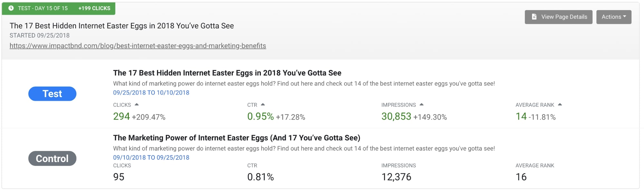644x194 pixels.
Task: Open View Page Details
Action: pyautogui.click(x=558, y=17)
